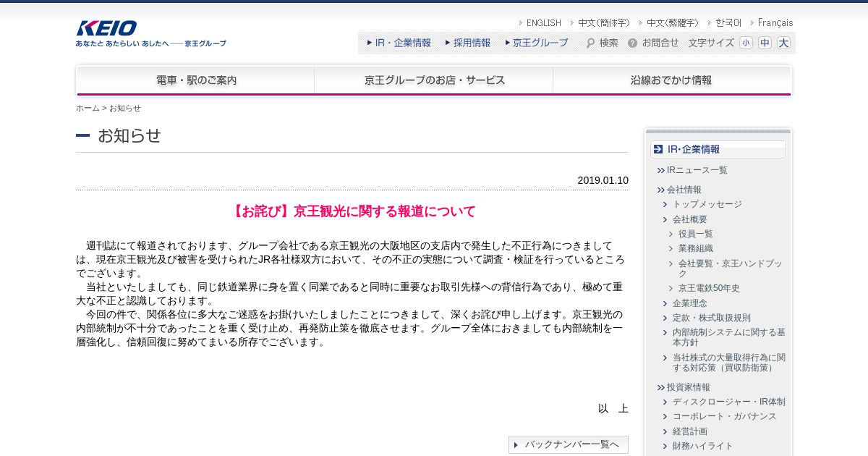Open the 沿線おでかけ情報 tab
The width and height of the screenshot is (868, 456).
coord(672,80)
